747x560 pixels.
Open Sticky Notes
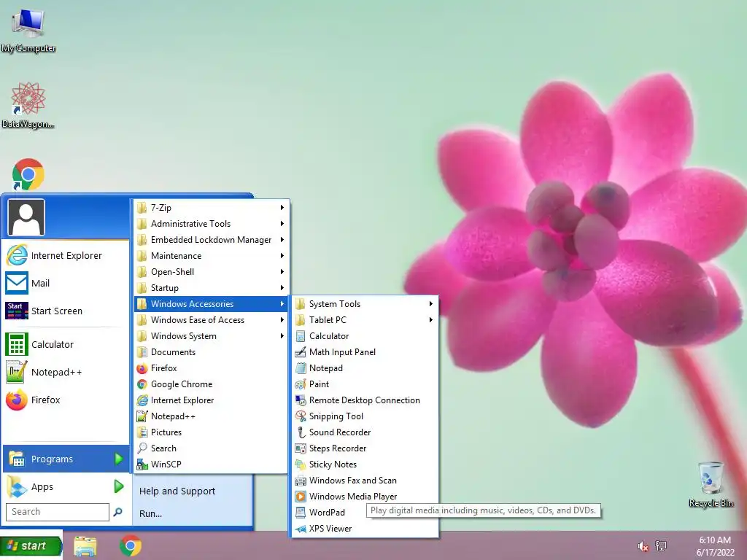click(365, 464)
